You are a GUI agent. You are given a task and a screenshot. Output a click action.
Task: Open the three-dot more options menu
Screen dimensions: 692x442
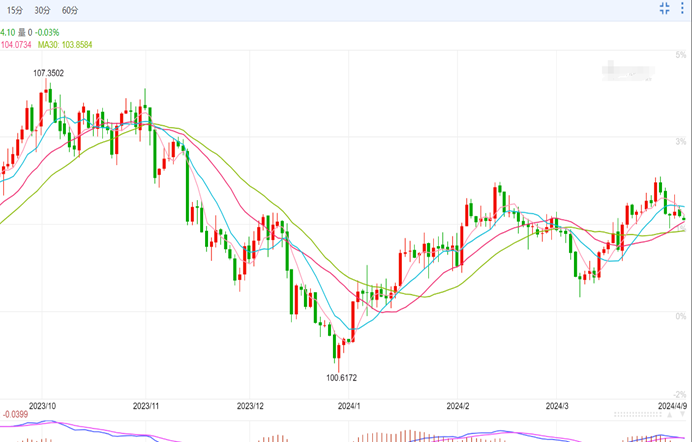tap(684, 9)
